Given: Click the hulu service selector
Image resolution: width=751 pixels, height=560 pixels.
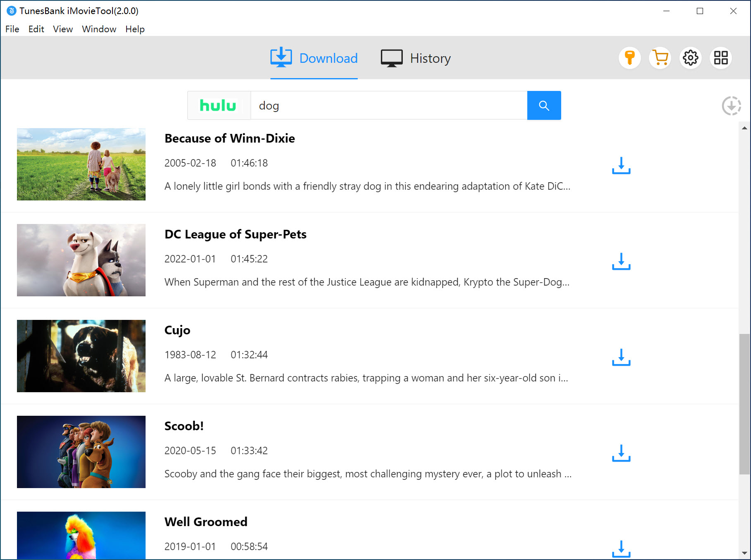Looking at the screenshot, I should (219, 105).
